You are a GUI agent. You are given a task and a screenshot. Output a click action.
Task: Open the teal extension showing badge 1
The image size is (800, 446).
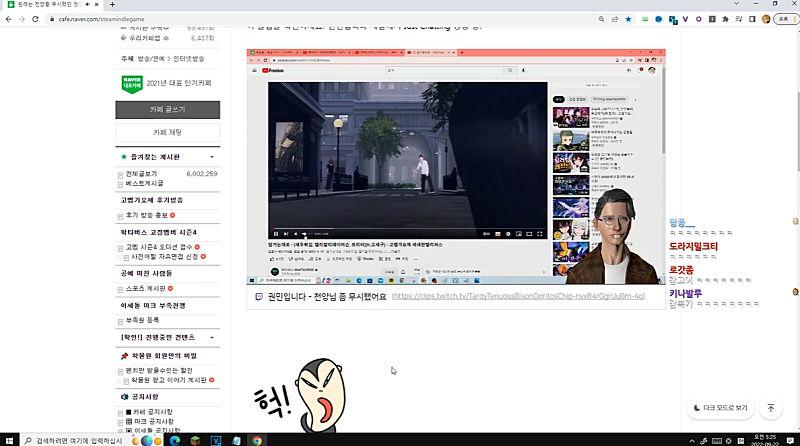(x=672, y=19)
